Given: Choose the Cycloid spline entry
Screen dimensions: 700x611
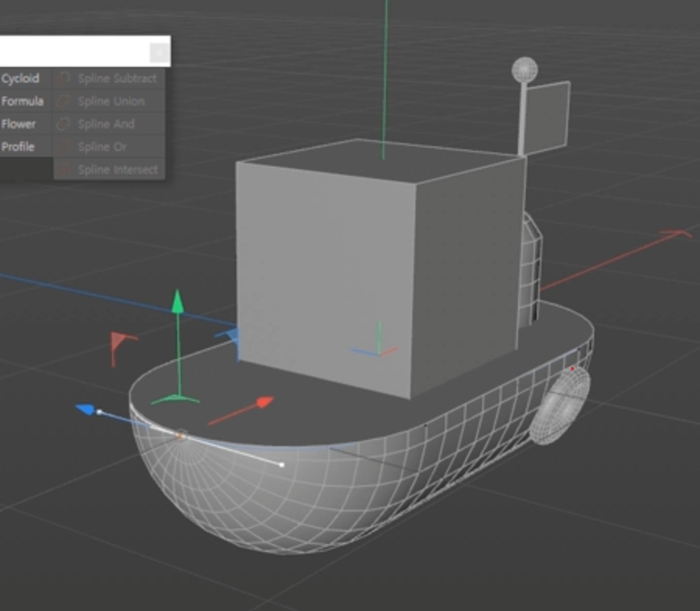Looking at the screenshot, I should (20, 79).
